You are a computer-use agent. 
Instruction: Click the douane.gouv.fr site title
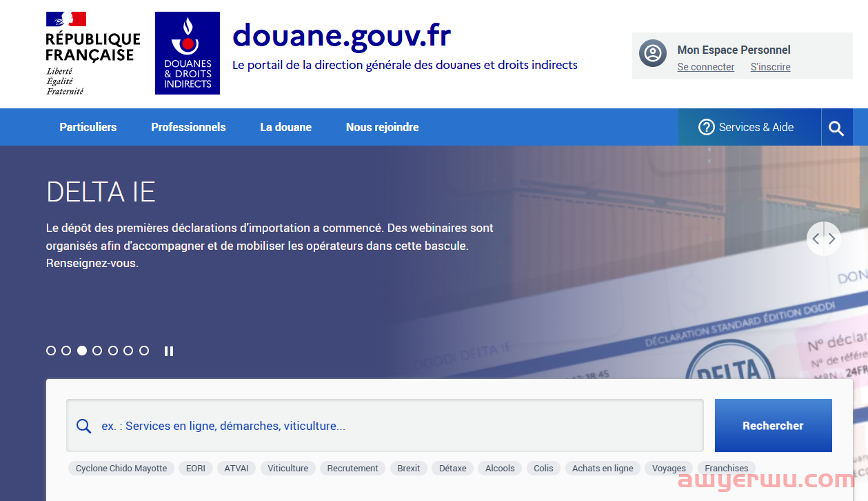click(x=342, y=36)
